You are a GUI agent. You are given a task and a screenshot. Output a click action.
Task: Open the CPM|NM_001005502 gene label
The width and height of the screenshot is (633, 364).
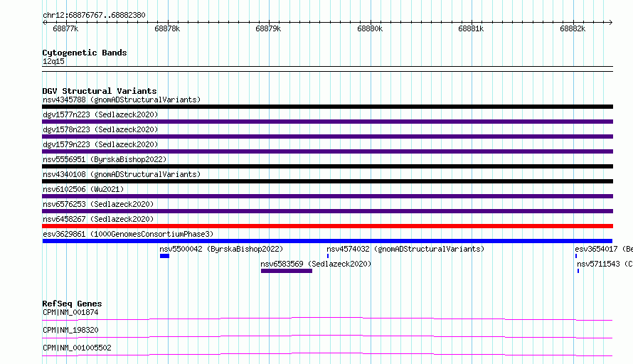77,348
